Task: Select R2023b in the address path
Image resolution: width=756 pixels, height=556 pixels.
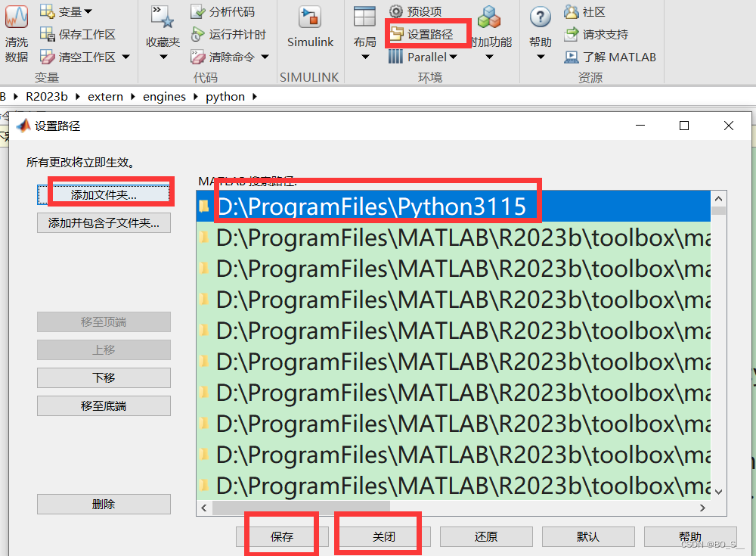Action: (x=47, y=97)
